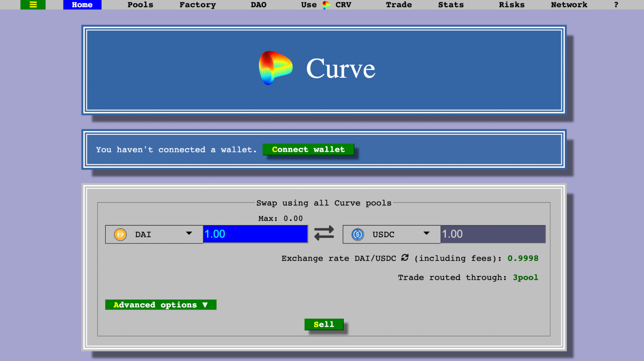Click the Curve rainbow logo in the banner
The width and height of the screenshot is (644, 361).
point(275,68)
